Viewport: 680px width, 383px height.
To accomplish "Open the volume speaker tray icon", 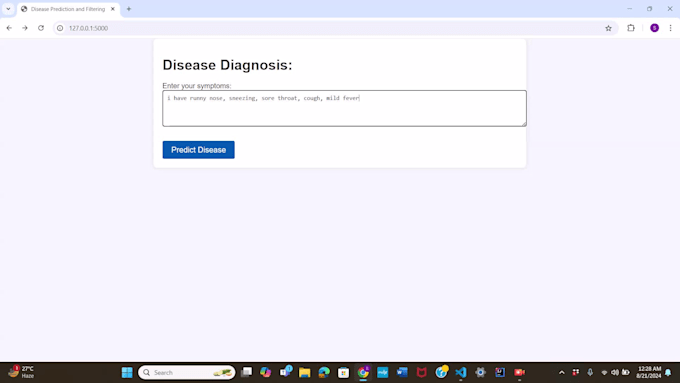I will pyautogui.click(x=615, y=372).
